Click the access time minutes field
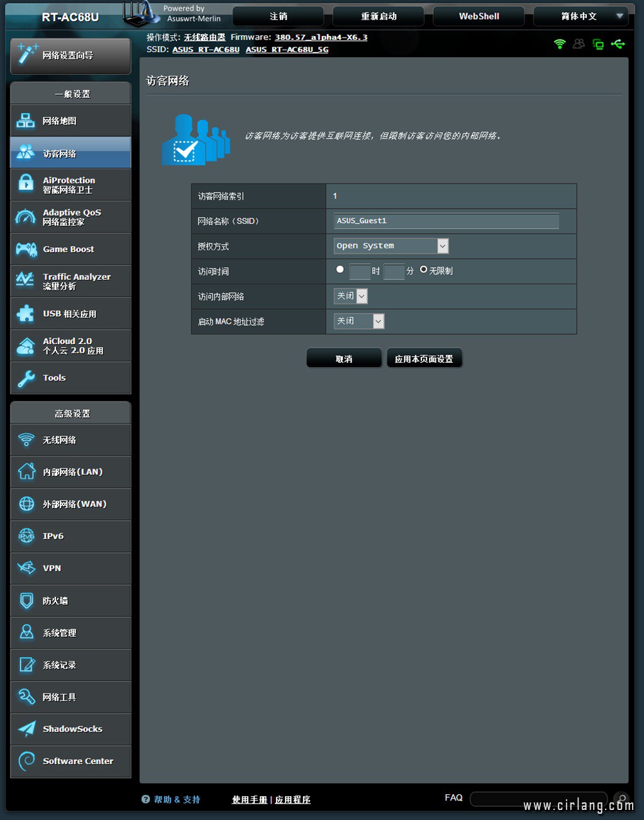Viewport: 644px width, 820px height. tap(394, 271)
